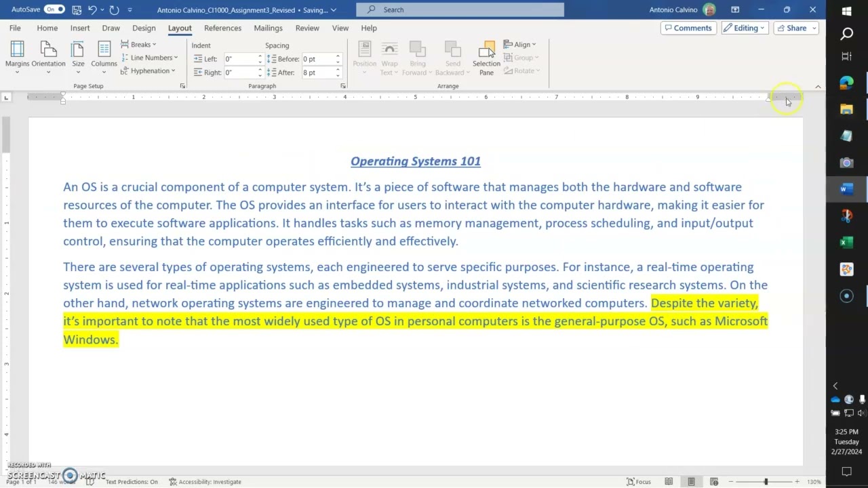Switch to the Insert tab

(80, 28)
